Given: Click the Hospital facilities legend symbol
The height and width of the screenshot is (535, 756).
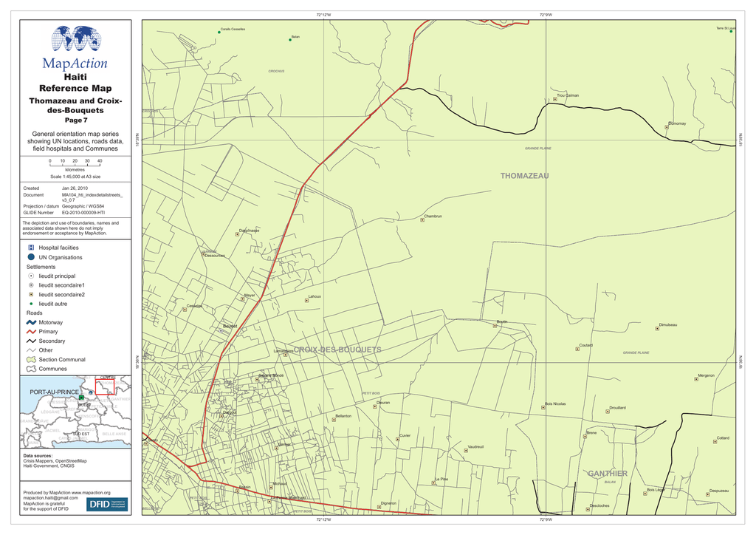Looking at the screenshot, I should (x=31, y=248).
